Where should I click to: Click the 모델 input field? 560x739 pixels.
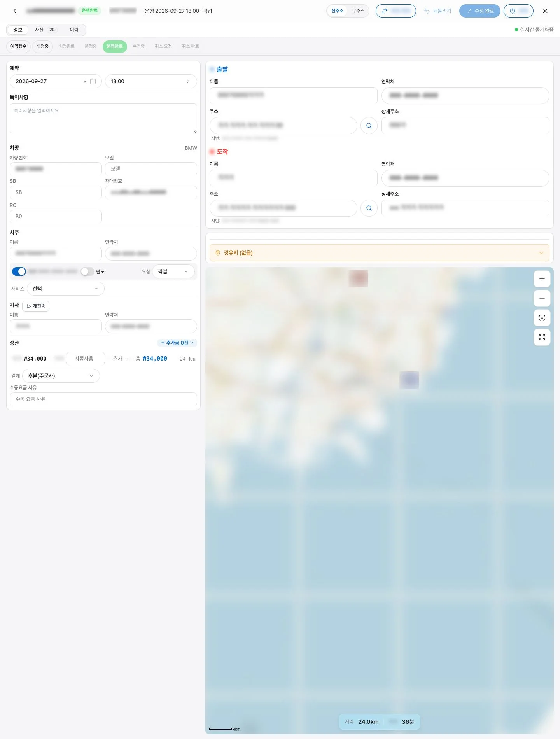click(151, 169)
